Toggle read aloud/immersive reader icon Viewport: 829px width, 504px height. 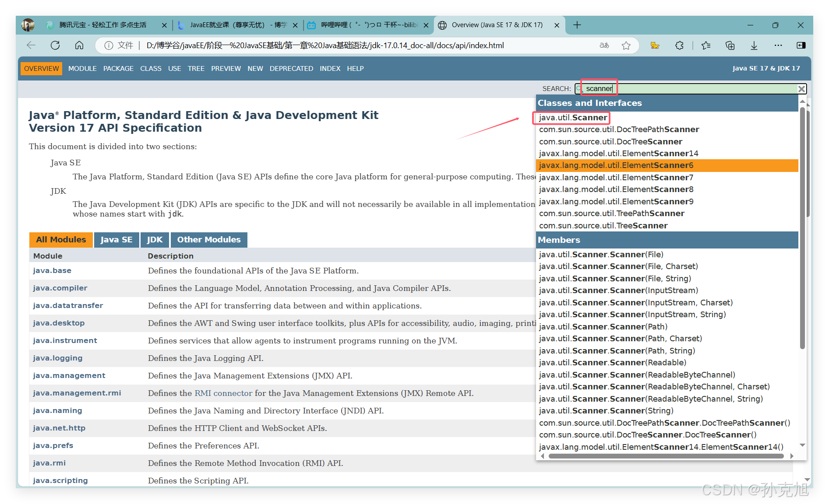coord(604,45)
